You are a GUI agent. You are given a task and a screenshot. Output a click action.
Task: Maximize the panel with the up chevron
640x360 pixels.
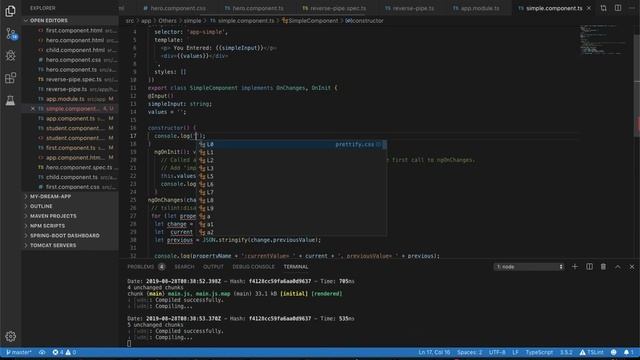tap(618, 267)
